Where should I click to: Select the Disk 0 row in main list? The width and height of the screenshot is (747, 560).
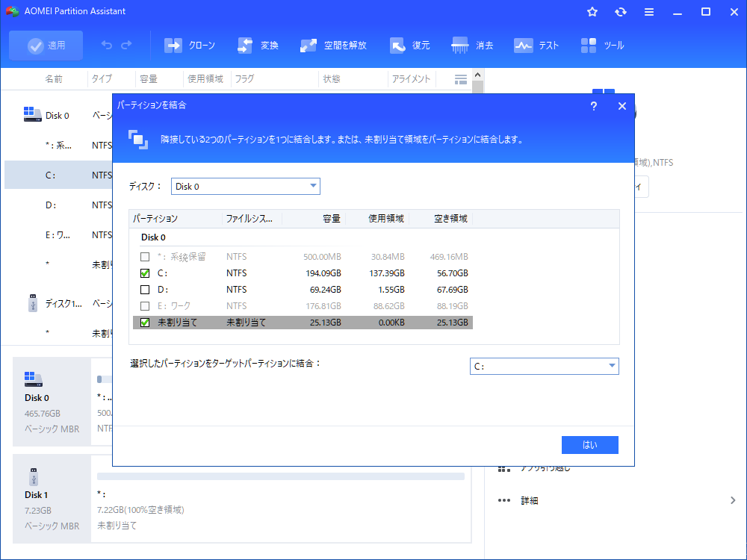[x=58, y=115]
